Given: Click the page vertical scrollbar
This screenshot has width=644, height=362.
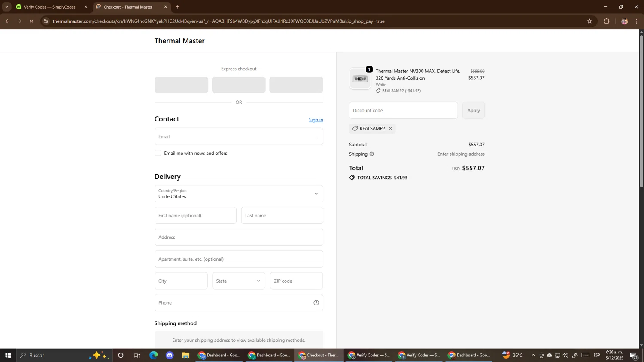Looking at the screenshot, I should tap(641, 112).
